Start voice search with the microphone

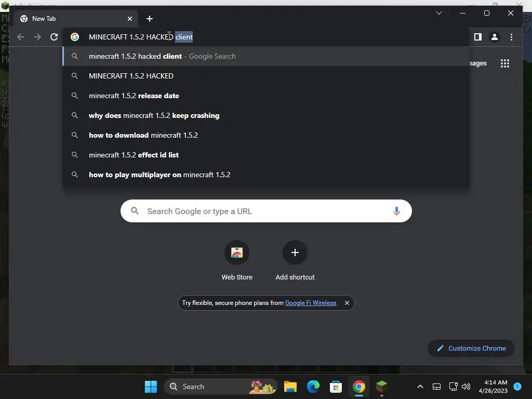tap(396, 211)
